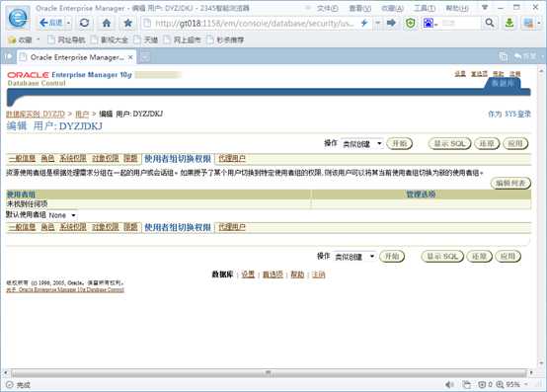Open the 网址导航 bookmark
Screen dimensions: 547x392
[66, 40]
